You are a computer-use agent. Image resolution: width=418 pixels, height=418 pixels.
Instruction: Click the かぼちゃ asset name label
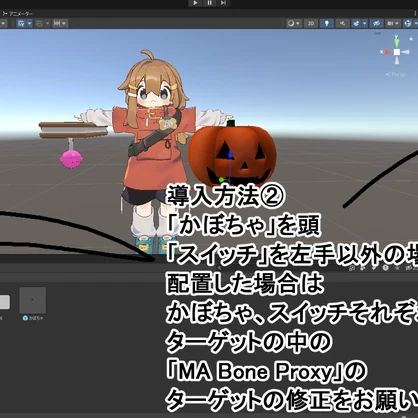[x=36, y=318]
